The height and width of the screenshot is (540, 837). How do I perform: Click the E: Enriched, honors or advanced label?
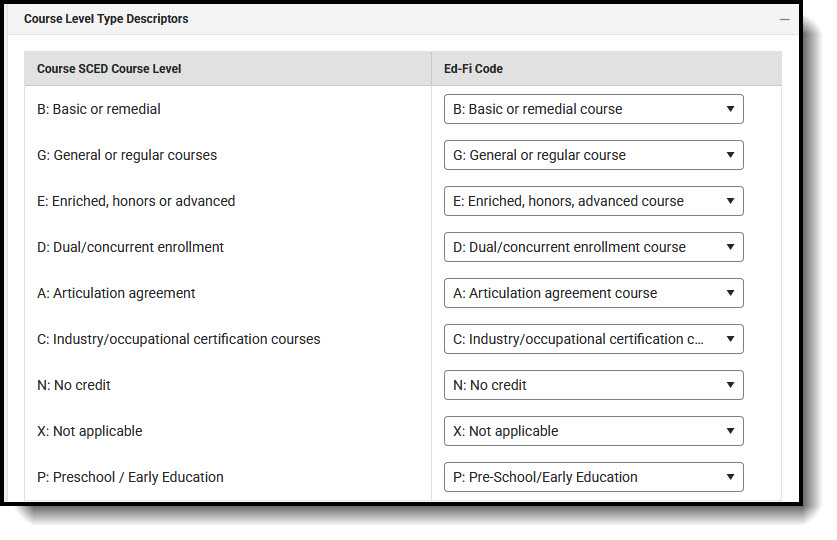point(136,201)
